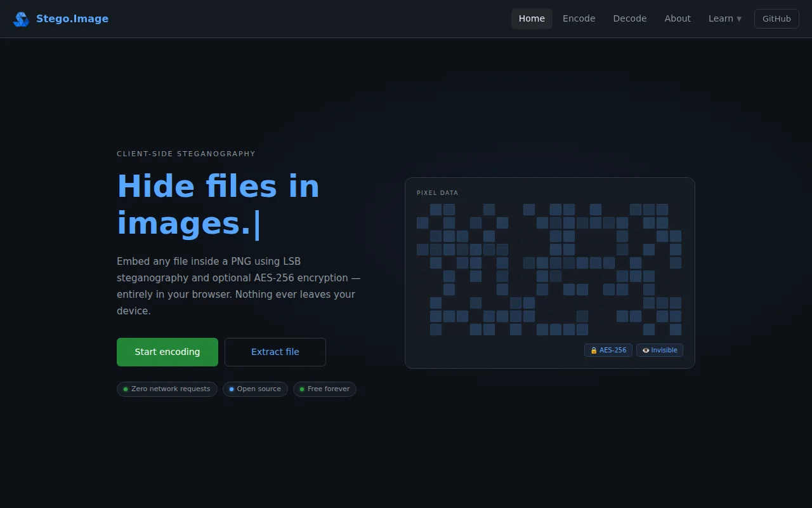Click the PIXEL DATA label
The image size is (812, 508).
[437, 193]
